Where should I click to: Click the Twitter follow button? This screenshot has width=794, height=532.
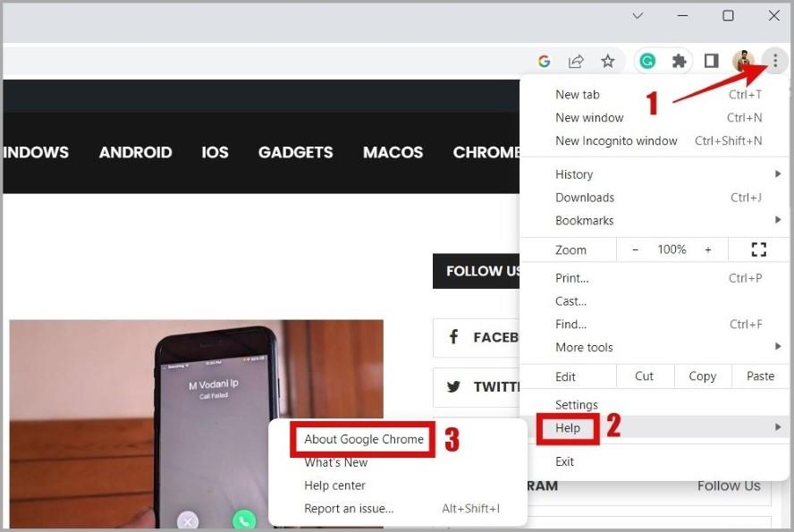point(477,387)
